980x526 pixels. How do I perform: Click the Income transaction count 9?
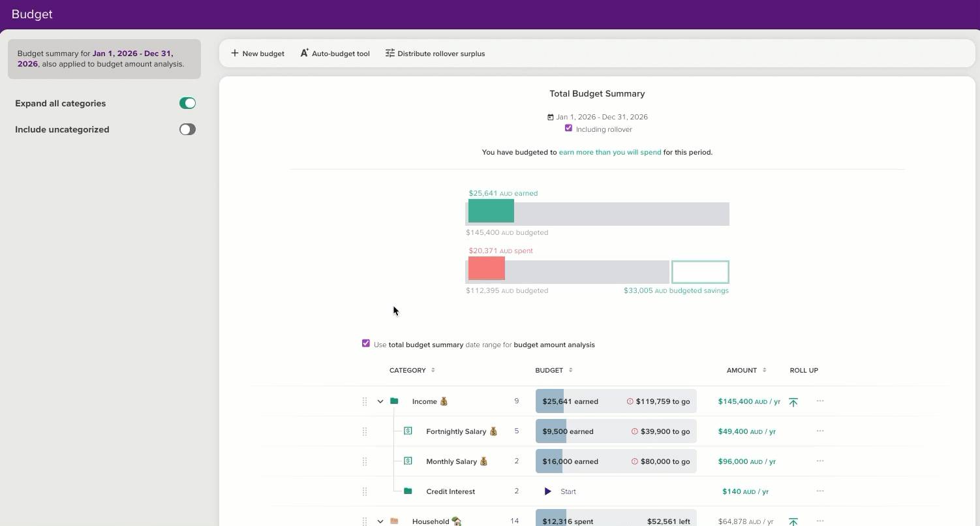point(517,401)
